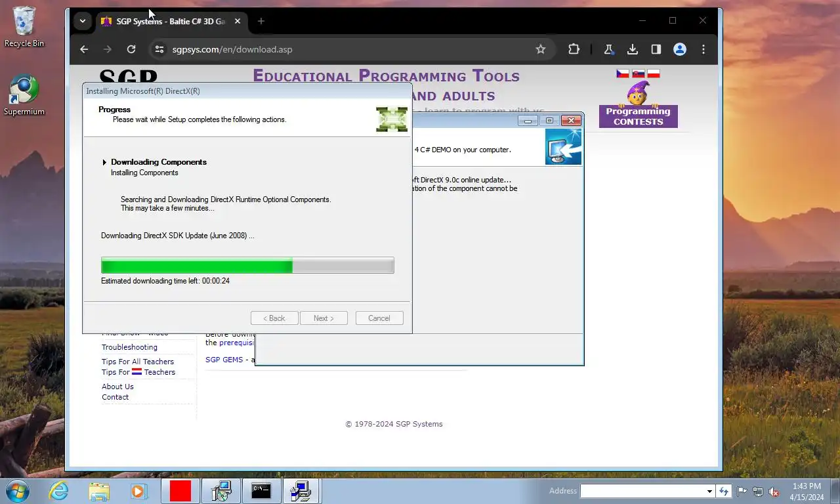Open the taskbar clock and date

(x=807, y=491)
